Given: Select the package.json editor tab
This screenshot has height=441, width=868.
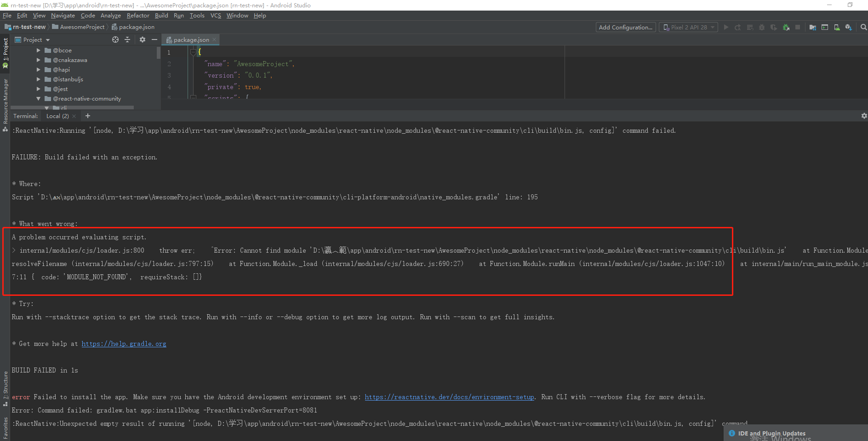Looking at the screenshot, I should point(191,40).
